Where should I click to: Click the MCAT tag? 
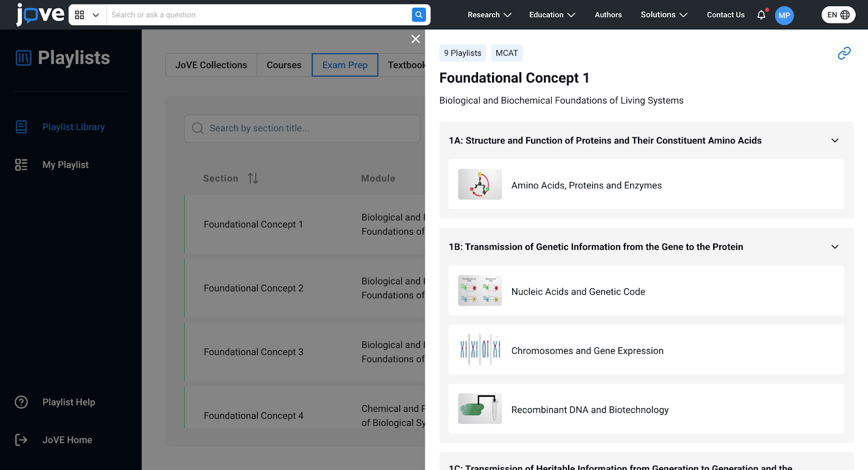click(x=507, y=53)
